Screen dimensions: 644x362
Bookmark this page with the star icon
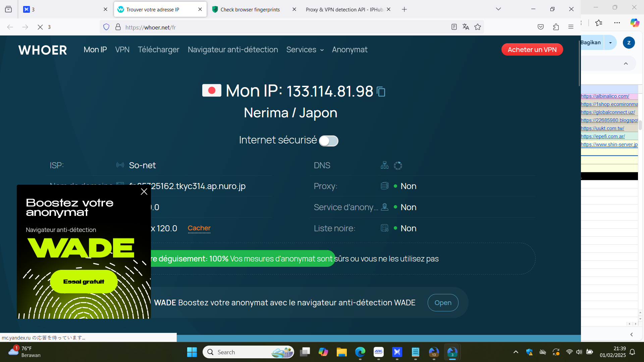pyautogui.click(x=478, y=27)
